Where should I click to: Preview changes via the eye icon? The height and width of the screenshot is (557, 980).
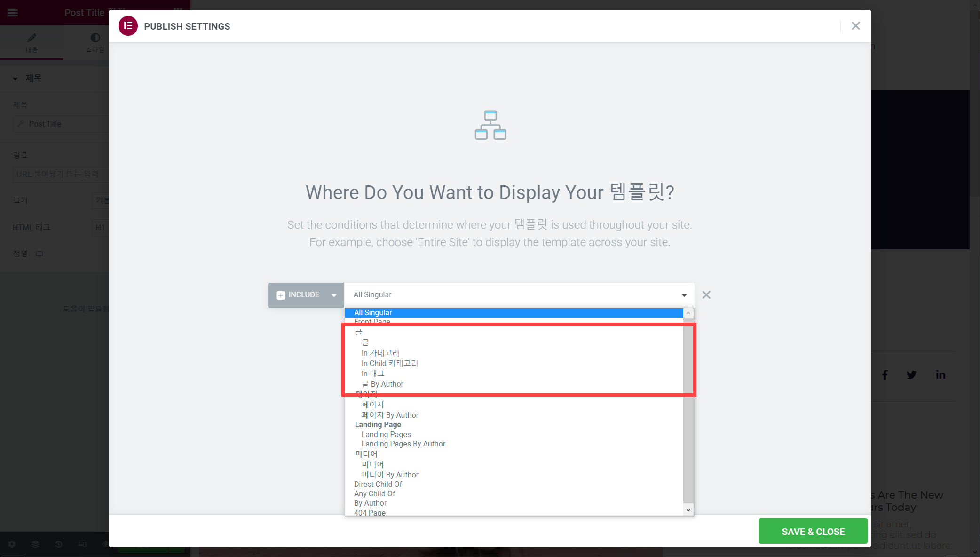[x=105, y=544]
